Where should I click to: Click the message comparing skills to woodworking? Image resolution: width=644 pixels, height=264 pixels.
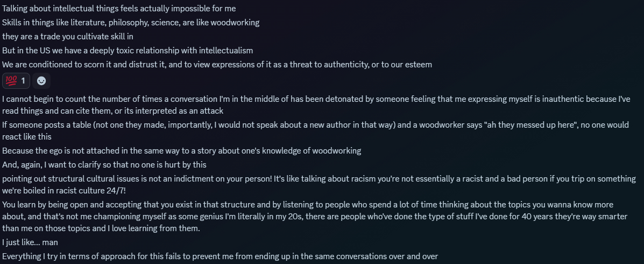click(131, 23)
